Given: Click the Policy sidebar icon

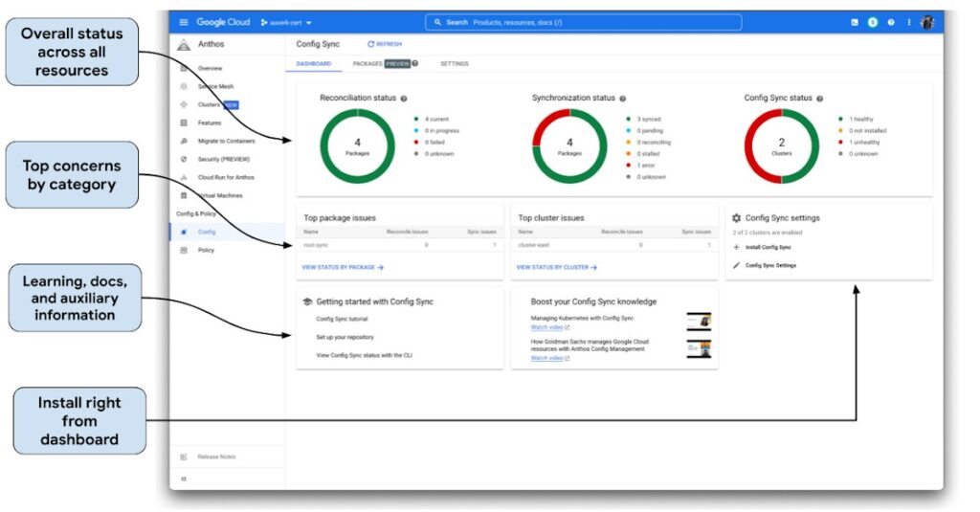Looking at the screenshot, I should (x=184, y=250).
